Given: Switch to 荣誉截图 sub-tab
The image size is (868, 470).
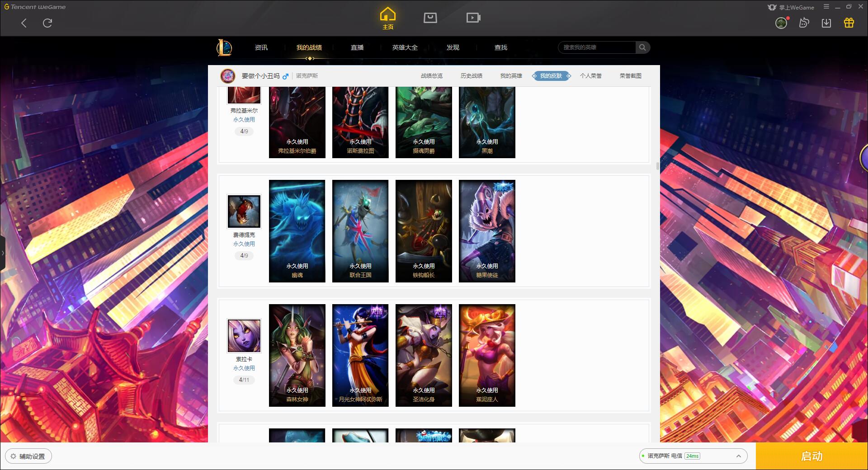Looking at the screenshot, I should point(631,76).
